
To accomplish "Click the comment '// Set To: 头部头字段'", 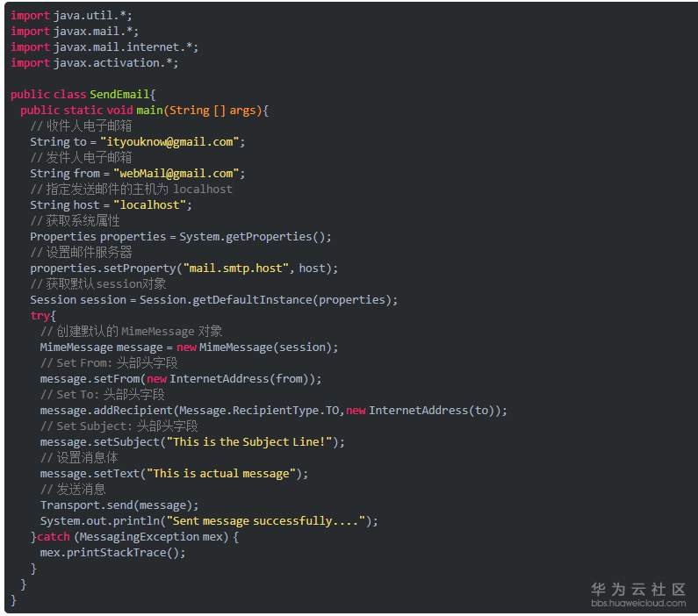I will click(x=102, y=395).
